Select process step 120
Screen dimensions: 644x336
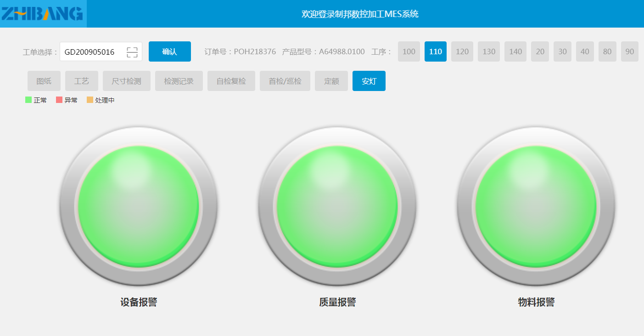coord(462,51)
